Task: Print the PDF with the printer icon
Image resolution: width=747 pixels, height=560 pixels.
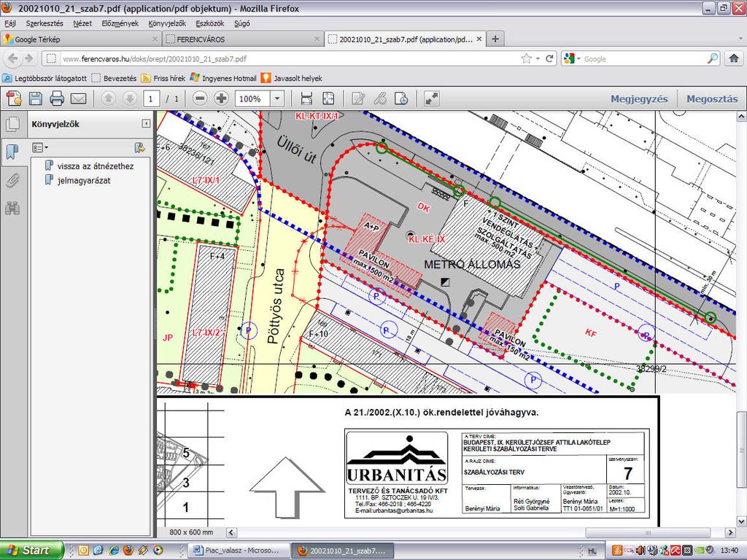Action: [x=57, y=98]
